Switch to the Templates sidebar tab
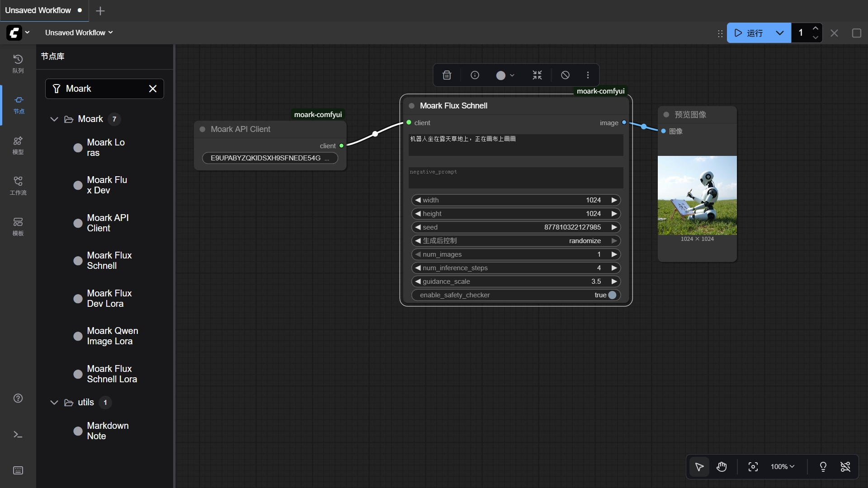The width and height of the screenshot is (868, 488). [x=18, y=226]
